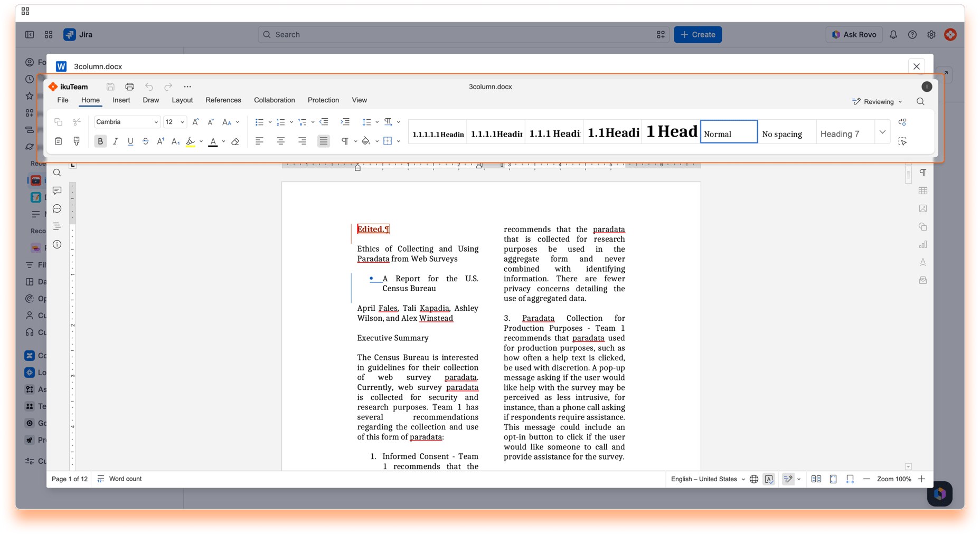Undo the last edit
Image resolution: width=980 pixels, height=535 pixels.
pos(149,87)
